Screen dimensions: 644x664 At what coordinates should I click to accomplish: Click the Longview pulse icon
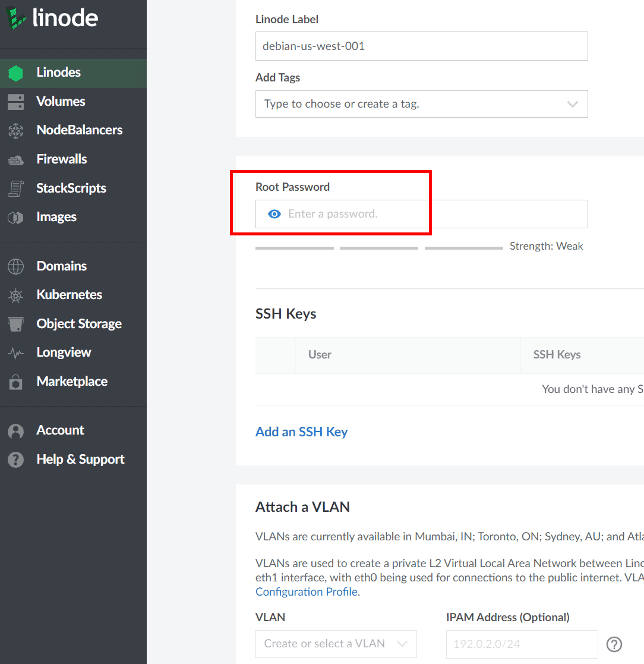[15, 353]
